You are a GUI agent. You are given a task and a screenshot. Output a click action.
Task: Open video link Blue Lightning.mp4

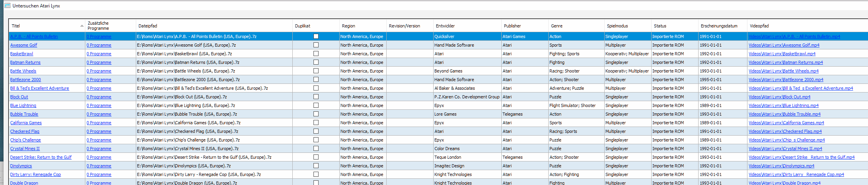pyautogui.click(x=783, y=105)
